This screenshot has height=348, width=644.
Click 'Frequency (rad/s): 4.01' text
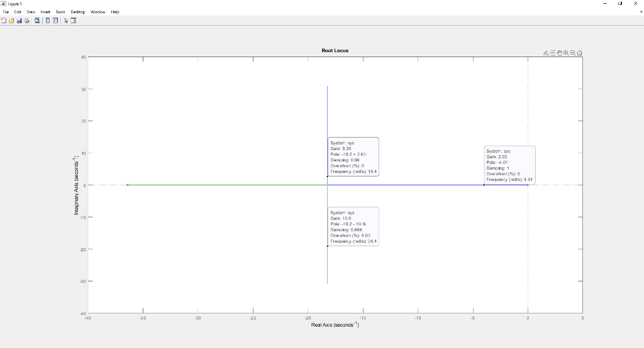(x=509, y=180)
